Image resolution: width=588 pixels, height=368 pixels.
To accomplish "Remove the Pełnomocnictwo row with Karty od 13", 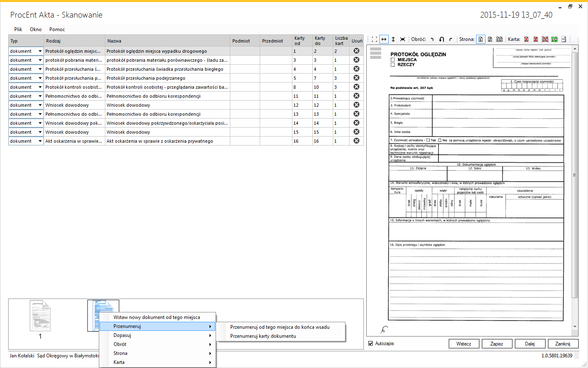I will pyautogui.click(x=356, y=114).
